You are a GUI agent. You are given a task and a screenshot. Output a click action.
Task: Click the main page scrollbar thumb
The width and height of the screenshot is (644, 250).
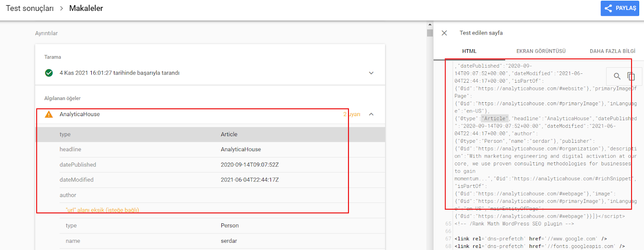point(430,33)
